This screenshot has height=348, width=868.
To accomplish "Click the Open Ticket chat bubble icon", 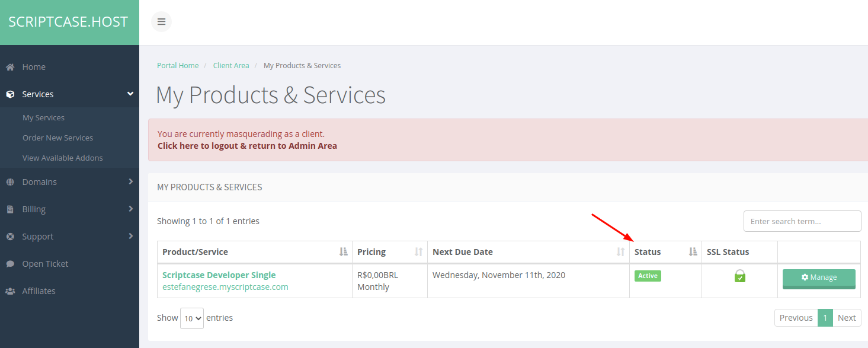I will pyautogui.click(x=10, y=264).
